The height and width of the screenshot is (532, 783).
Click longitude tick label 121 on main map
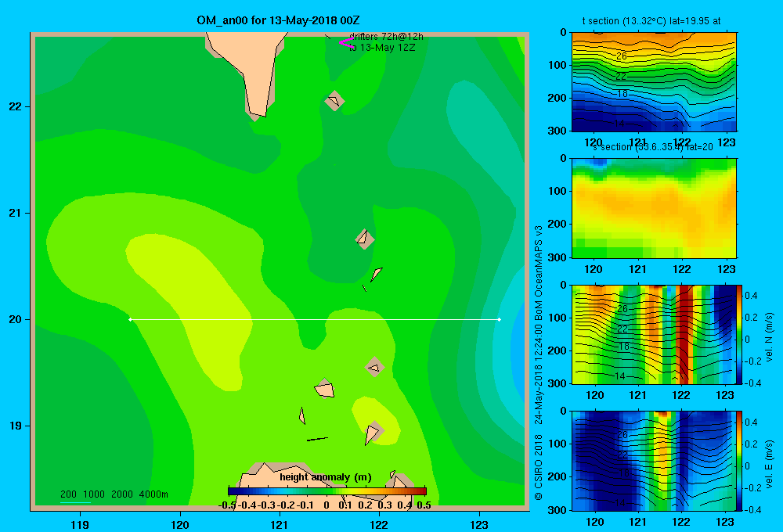point(280,524)
